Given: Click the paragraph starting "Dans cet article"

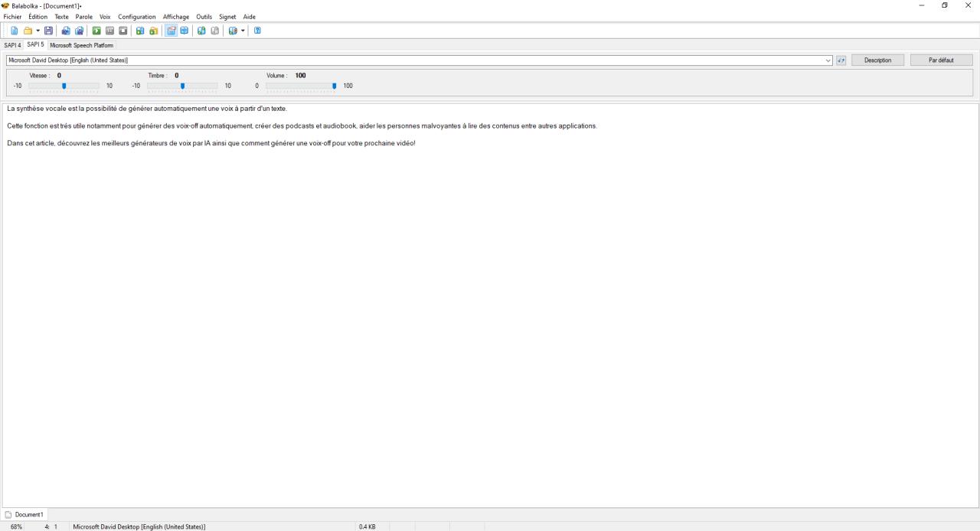Looking at the screenshot, I should click(211, 143).
